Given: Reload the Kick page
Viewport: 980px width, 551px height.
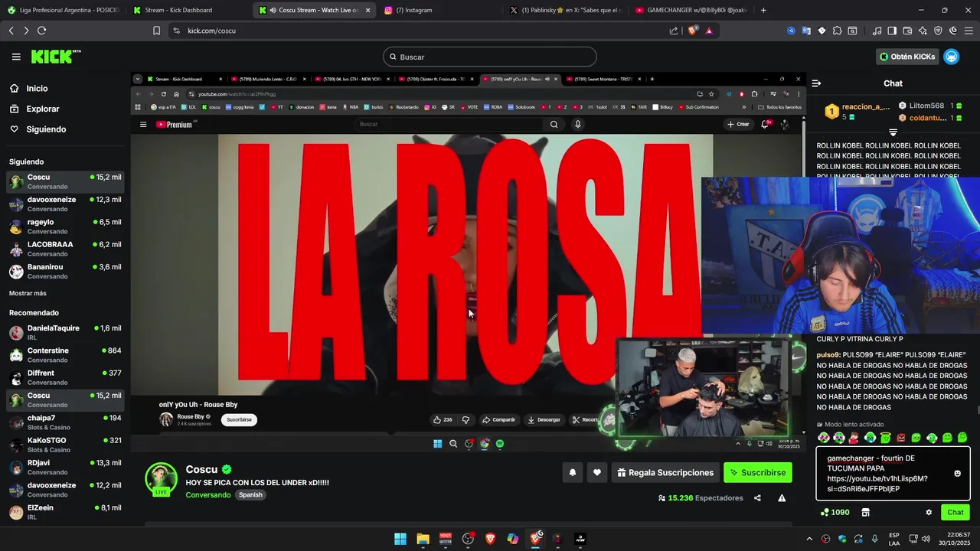Looking at the screenshot, I should pos(41,31).
